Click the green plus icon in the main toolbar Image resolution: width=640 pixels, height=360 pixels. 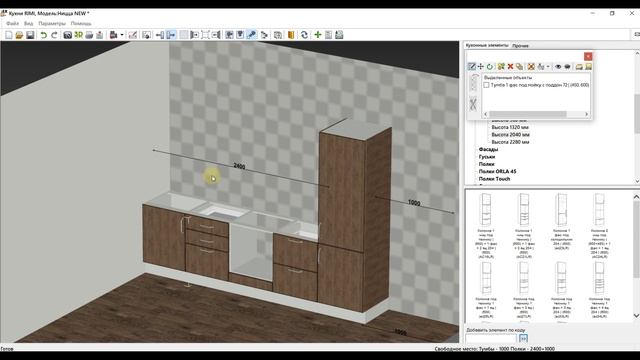318,35
